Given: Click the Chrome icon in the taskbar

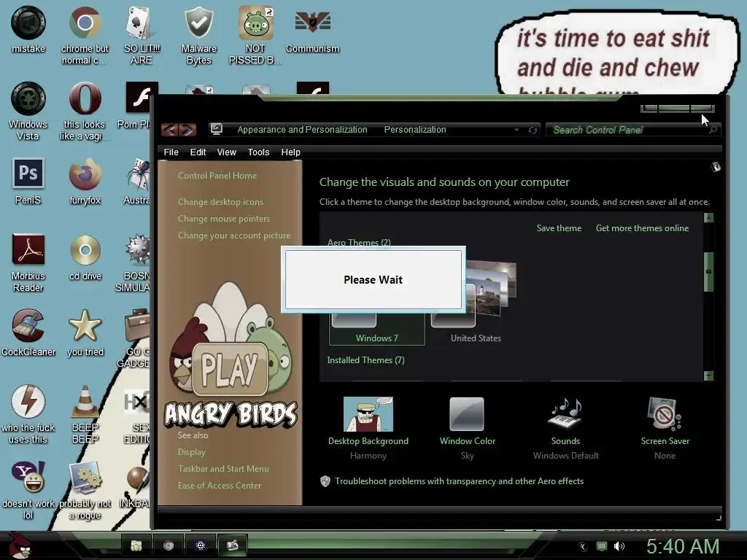Looking at the screenshot, I should pos(169,545).
